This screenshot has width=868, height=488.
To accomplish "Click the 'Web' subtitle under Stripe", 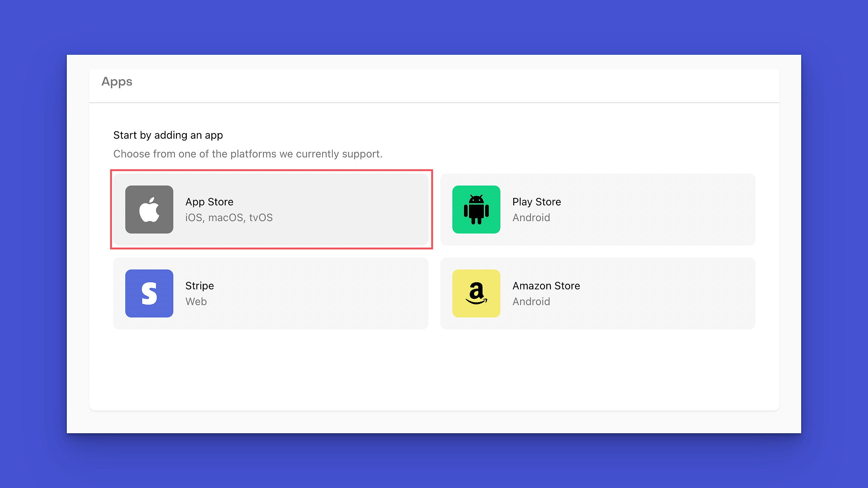I will [196, 302].
